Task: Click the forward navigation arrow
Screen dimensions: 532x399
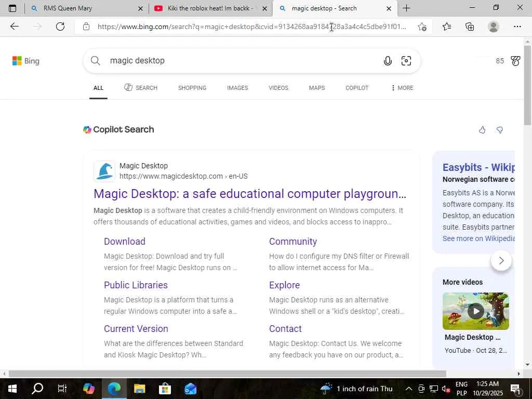Action: (37, 26)
